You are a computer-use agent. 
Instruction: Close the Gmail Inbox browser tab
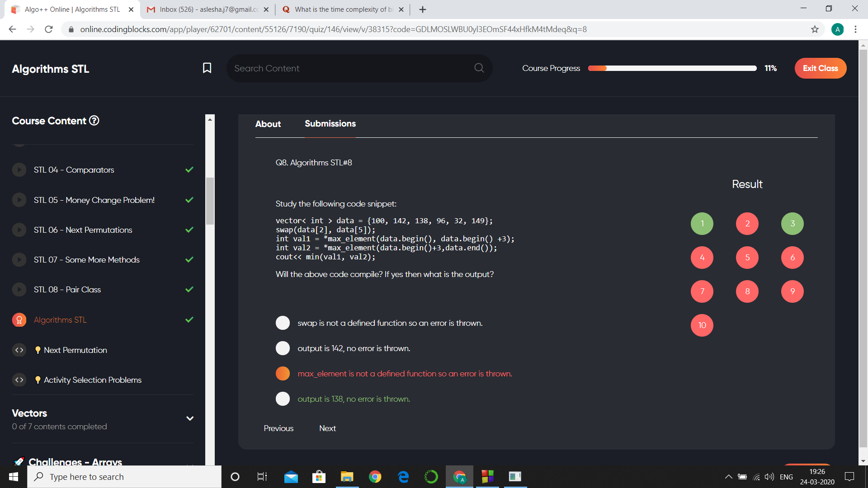coord(266,9)
